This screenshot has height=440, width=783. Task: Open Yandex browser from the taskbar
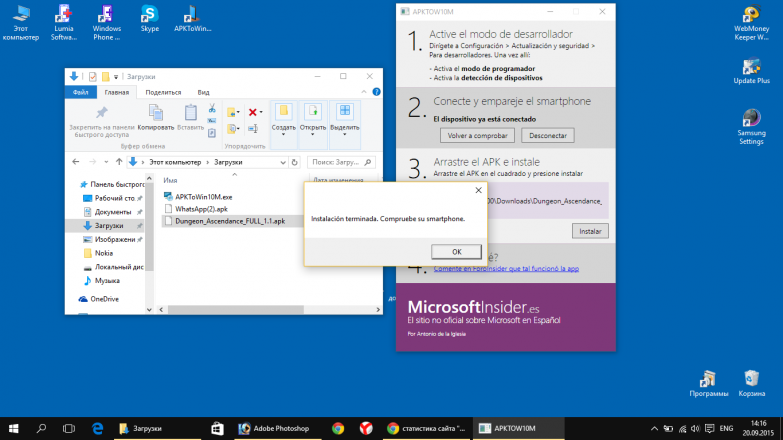click(366, 429)
